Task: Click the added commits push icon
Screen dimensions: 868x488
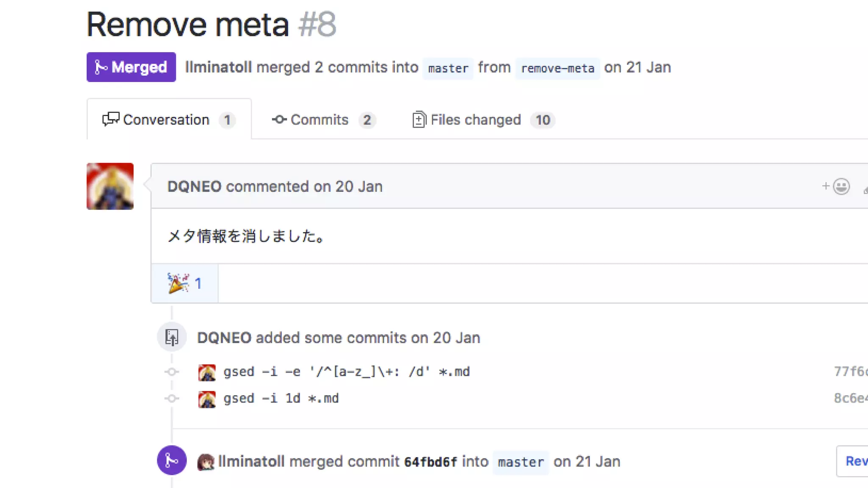Action: [172, 338]
